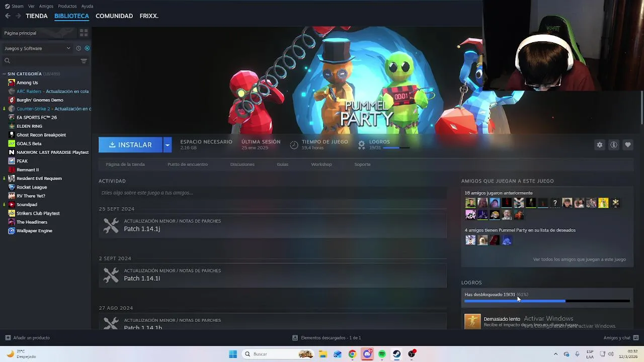Image resolution: width=644 pixels, height=362 pixels.
Task: Open the Demasiado lento achievement icon
Action: 472,321
